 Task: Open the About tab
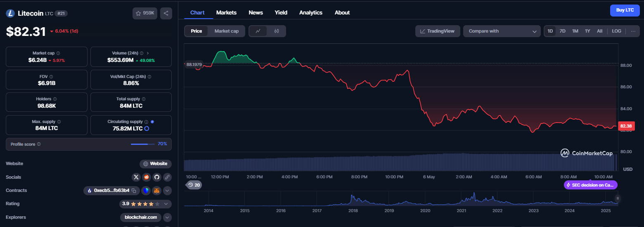342,12
